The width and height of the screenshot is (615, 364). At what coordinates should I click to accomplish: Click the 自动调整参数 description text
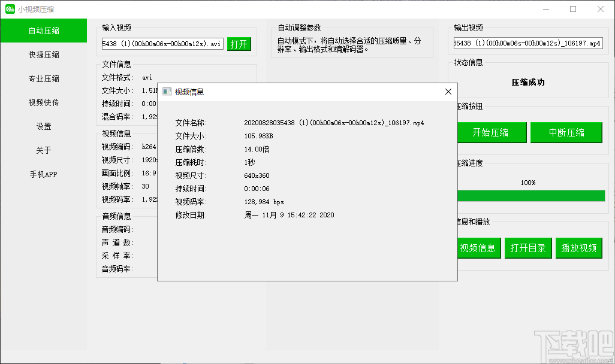(x=349, y=45)
